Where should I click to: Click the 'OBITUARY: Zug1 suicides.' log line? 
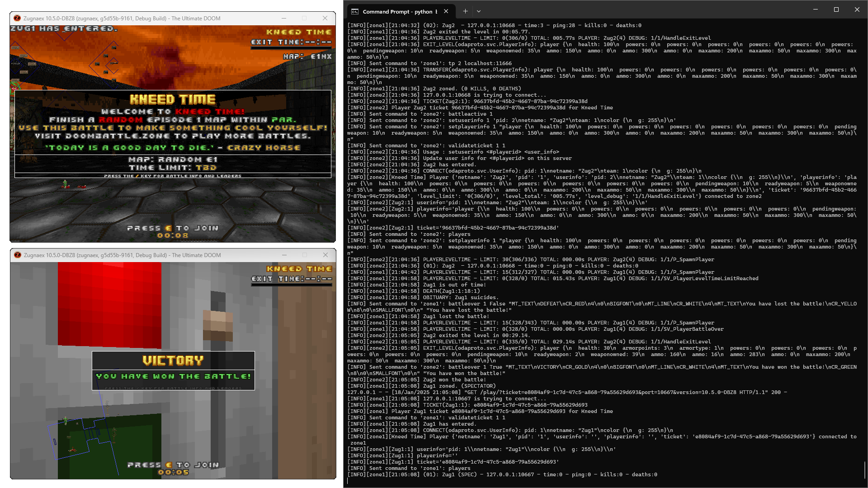click(423, 297)
